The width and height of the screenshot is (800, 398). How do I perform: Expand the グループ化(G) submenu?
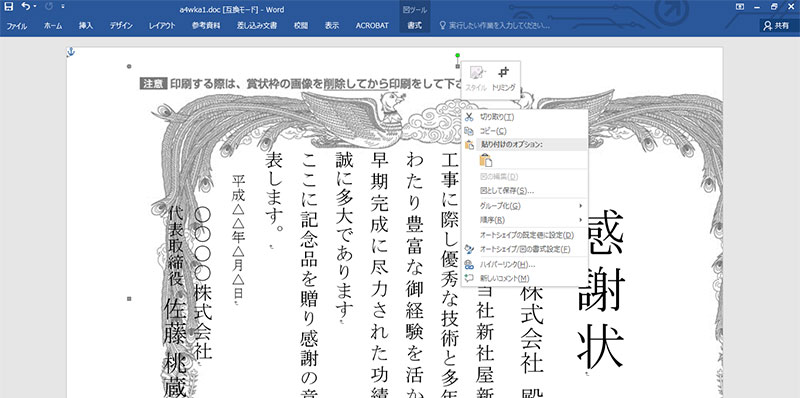[524, 206]
